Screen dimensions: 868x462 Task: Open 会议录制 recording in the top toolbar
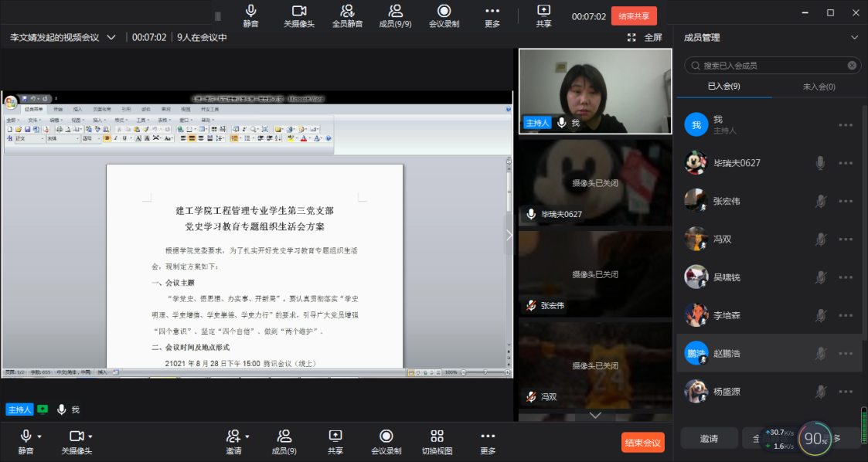444,11
